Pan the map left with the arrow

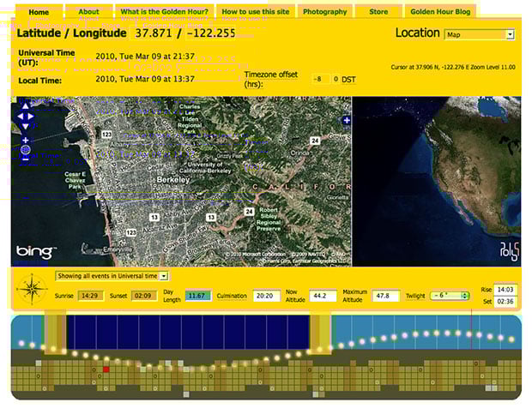(x=19, y=116)
